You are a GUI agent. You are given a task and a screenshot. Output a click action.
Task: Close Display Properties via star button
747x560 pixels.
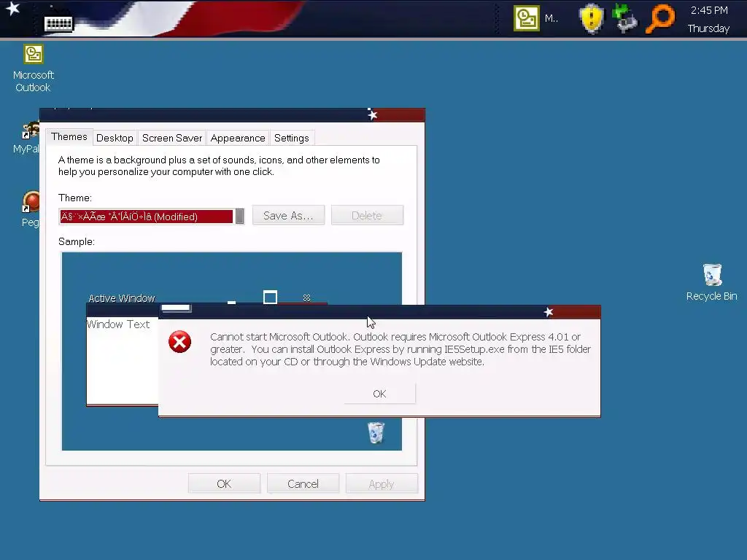[373, 114]
